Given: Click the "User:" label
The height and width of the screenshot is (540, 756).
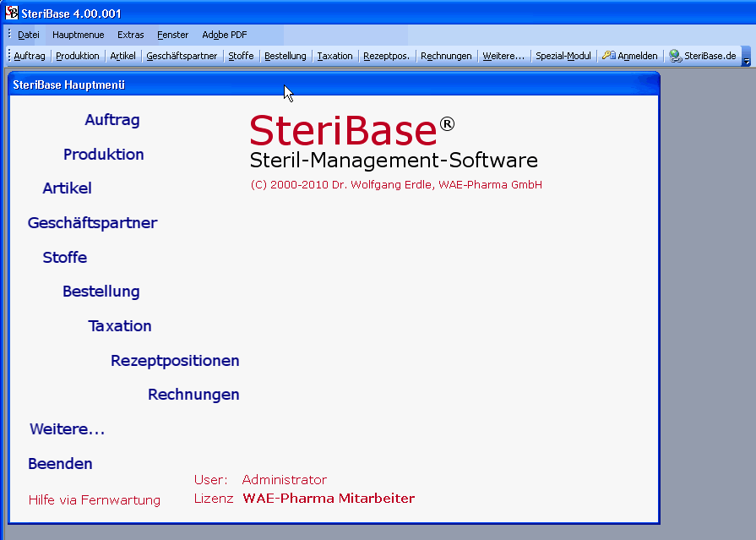Looking at the screenshot, I should click(x=210, y=480).
